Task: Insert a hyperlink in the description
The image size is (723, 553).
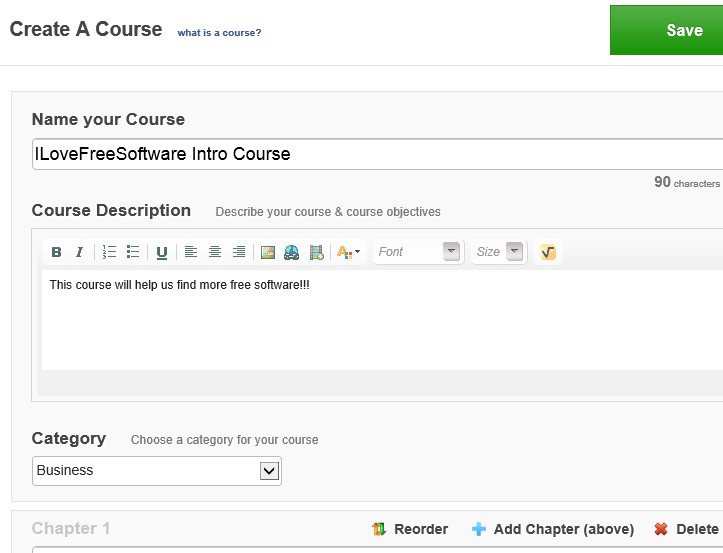Action: coord(292,252)
